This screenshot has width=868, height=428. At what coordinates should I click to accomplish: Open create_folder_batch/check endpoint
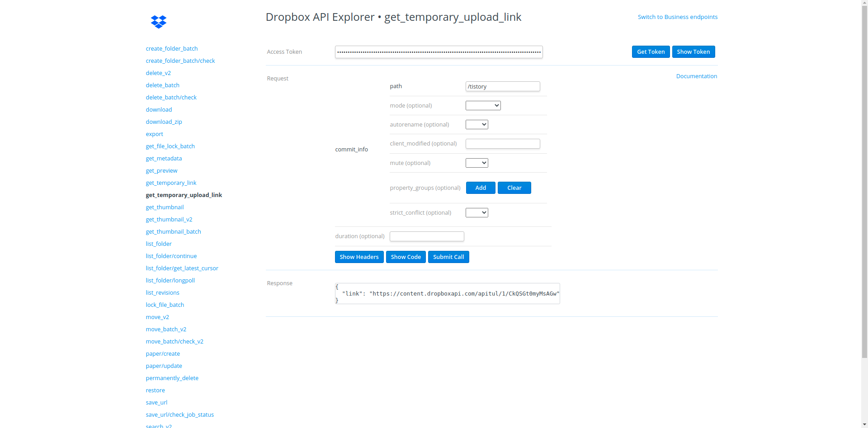click(180, 61)
